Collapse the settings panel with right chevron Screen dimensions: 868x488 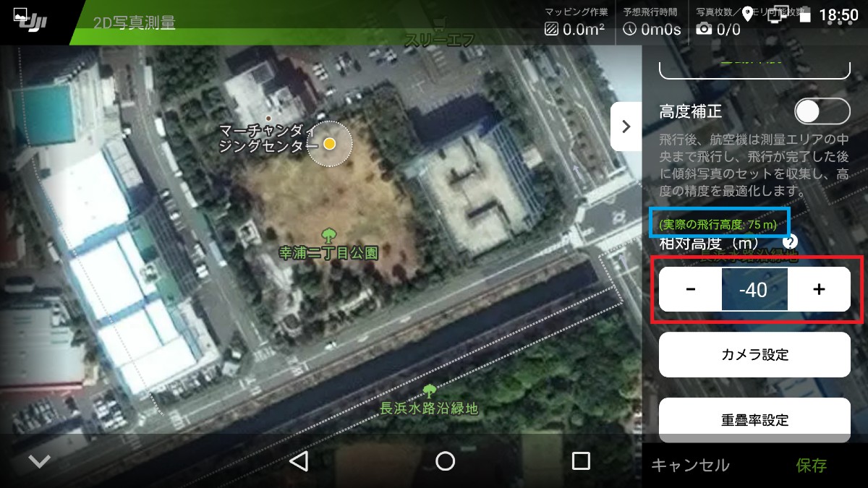[626, 127]
